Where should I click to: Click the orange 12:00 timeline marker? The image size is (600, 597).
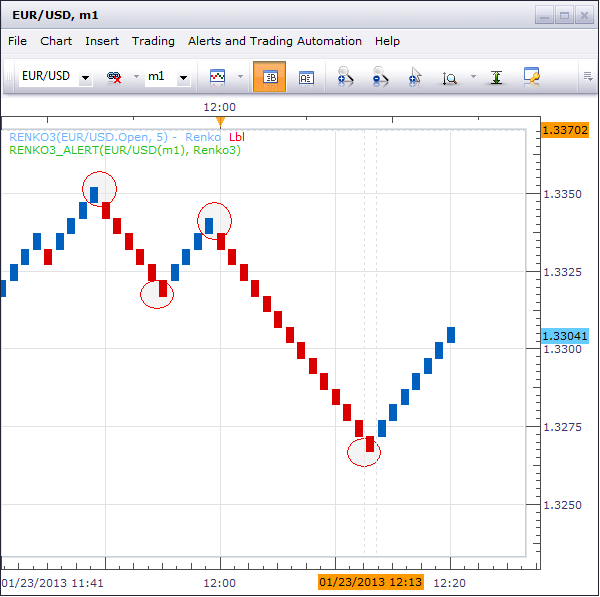(x=220, y=122)
